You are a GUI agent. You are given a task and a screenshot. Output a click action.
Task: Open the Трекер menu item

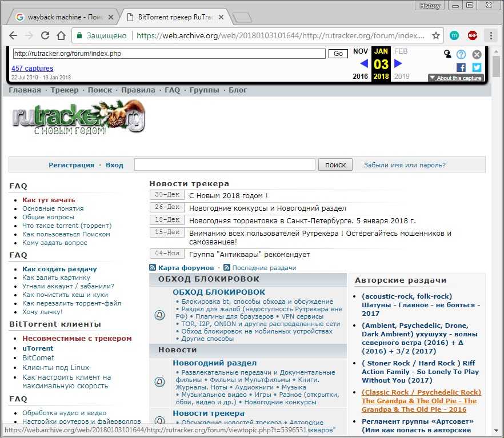pos(64,90)
